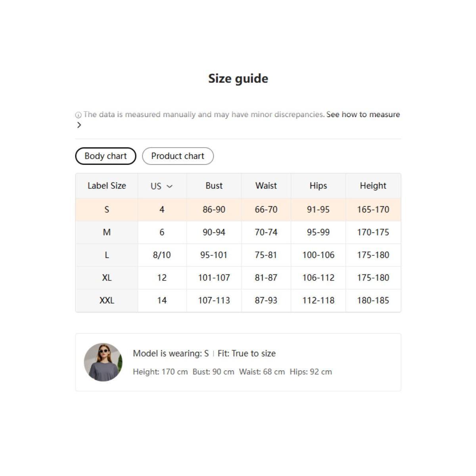Click the Bust column header
This screenshot has height=476, width=476.
coord(214,186)
